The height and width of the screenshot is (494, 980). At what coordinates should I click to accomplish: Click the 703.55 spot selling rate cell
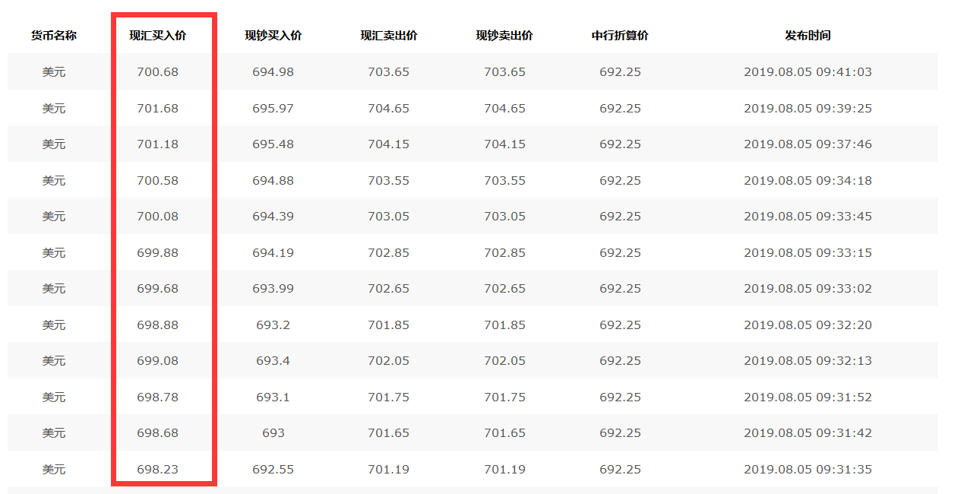388,180
